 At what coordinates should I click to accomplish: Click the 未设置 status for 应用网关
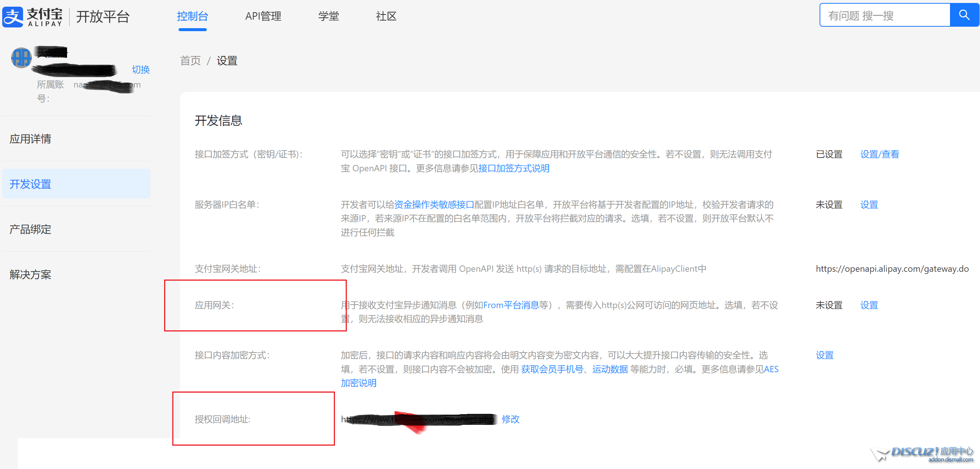(829, 305)
